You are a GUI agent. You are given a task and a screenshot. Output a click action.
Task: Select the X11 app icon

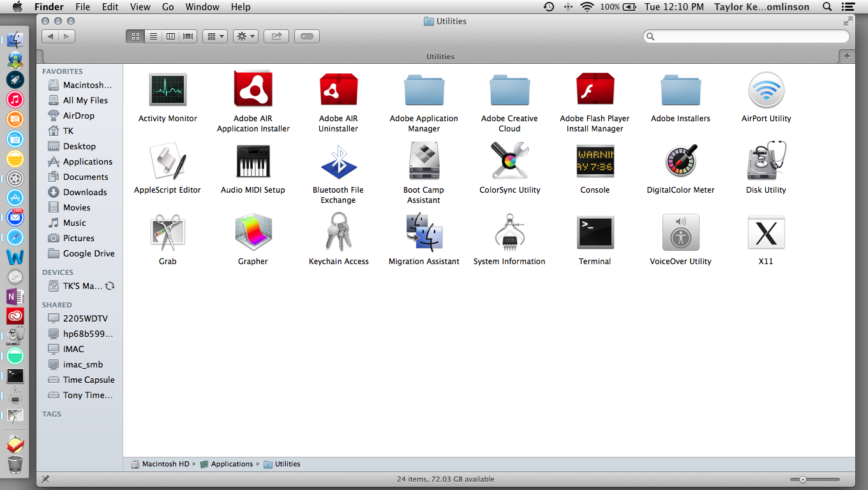766,233
